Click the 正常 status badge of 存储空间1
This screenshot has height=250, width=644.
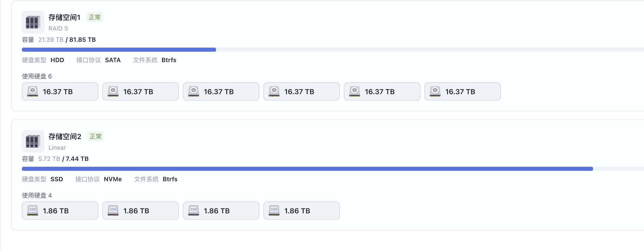[95, 17]
